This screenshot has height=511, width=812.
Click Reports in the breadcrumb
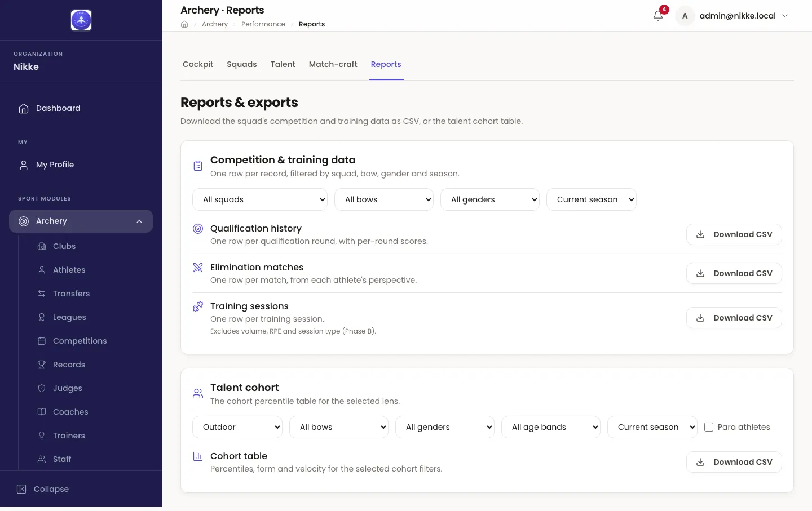pyautogui.click(x=312, y=24)
